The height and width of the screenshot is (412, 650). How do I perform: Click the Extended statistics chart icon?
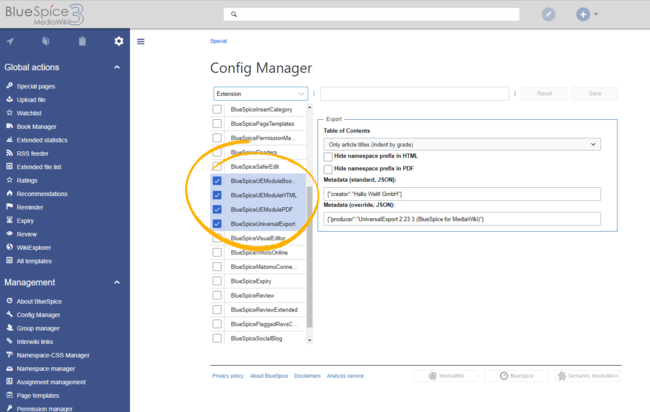(x=10, y=140)
